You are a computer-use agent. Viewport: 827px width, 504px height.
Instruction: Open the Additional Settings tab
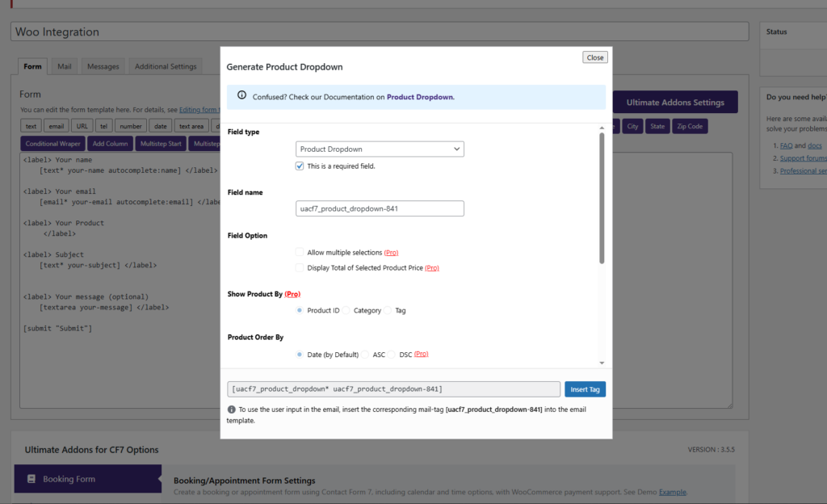[x=166, y=66]
